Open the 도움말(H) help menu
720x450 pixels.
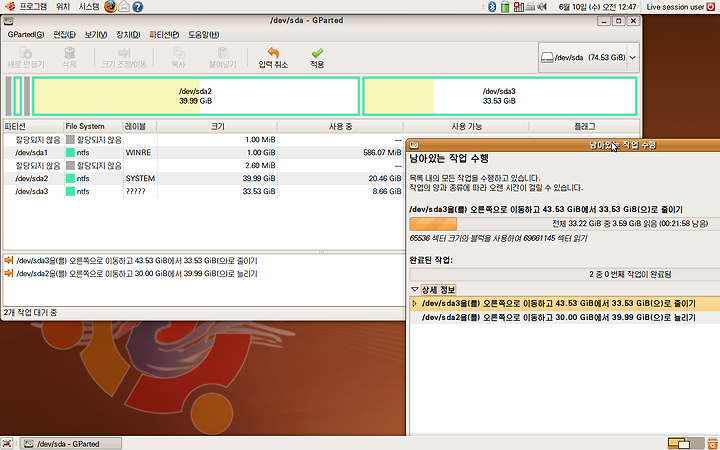click(x=203, y=35)
